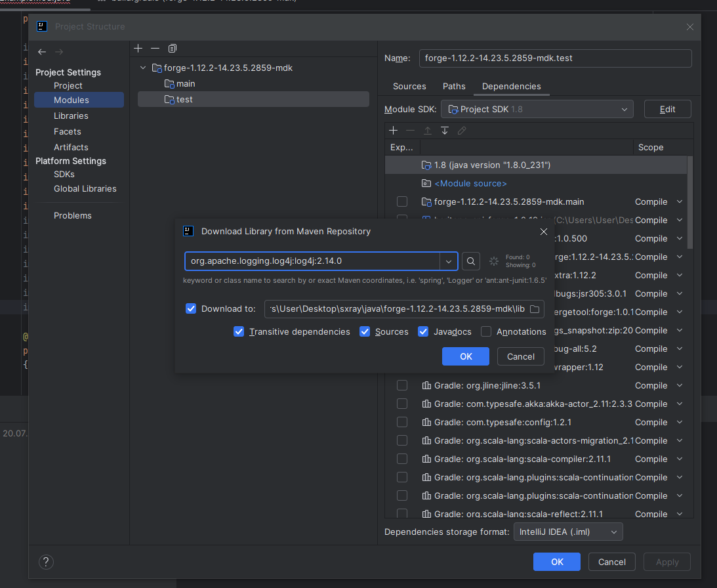Click the help question mark icon
The width and height of the screenshot is (717, 588).
(x=46, y=562)
